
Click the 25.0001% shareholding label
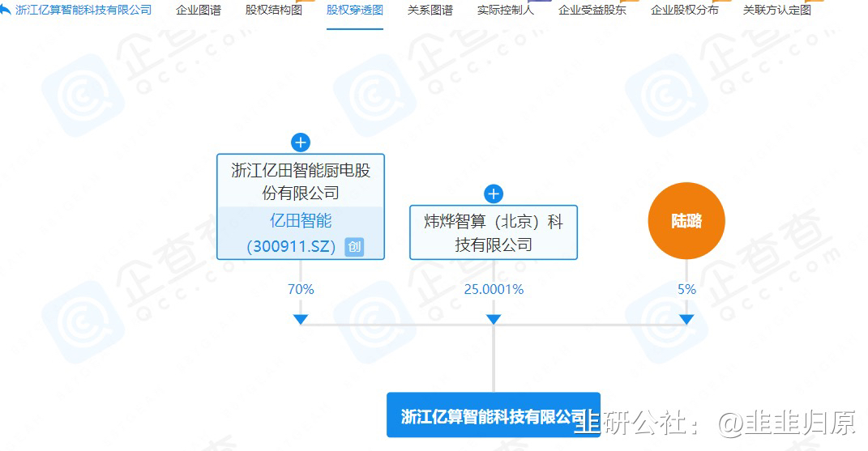(x=494, y=289)
